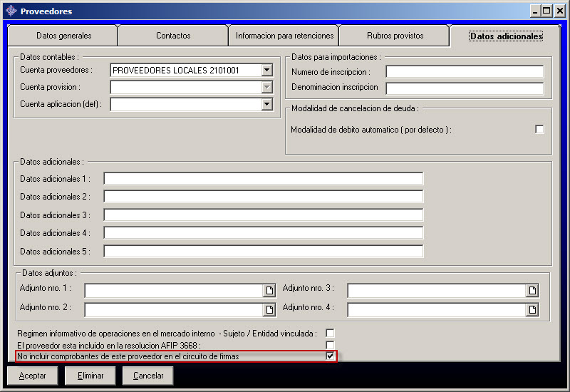Image resolution: width=570 pixels, height=392 pixels.
Task: Uncheck No incluir comprobantes en circuito de firmas
Action: (x=330, y=356)
